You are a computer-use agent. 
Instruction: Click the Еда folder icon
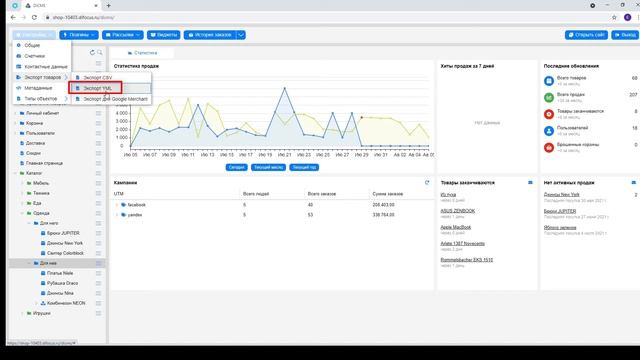click(29, 203)
